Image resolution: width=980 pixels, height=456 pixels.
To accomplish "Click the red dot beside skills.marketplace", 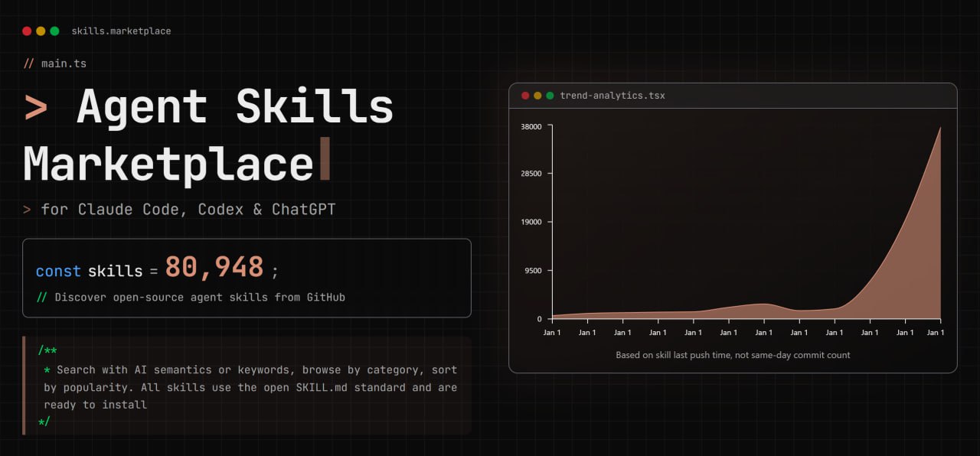I will click(27, 31).
